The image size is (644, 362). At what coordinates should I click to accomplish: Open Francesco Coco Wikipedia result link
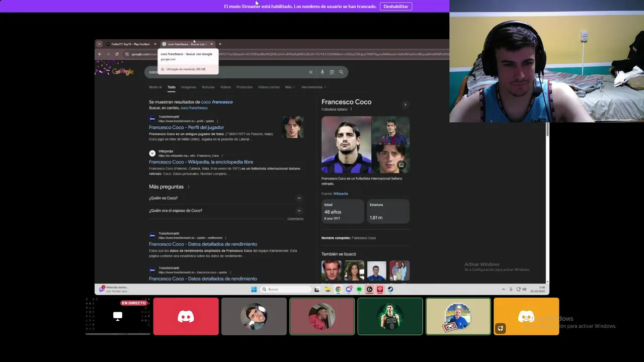(x=201, y=162)
